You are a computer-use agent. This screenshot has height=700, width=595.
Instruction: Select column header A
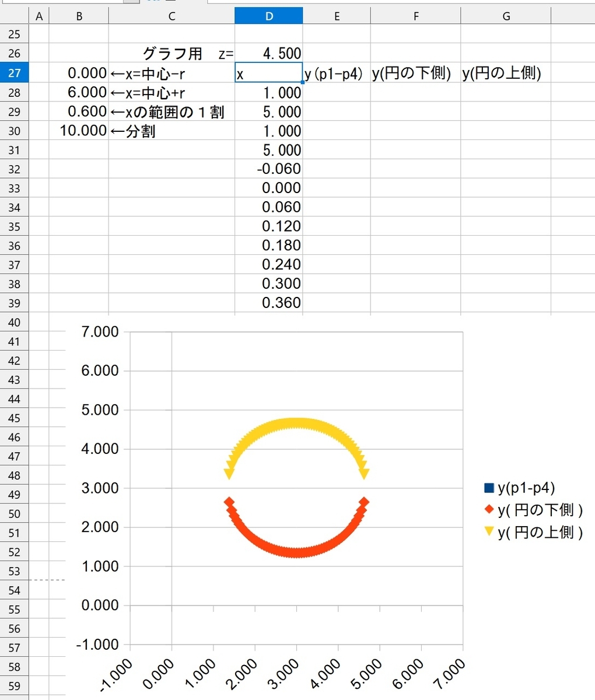[39, 16]
